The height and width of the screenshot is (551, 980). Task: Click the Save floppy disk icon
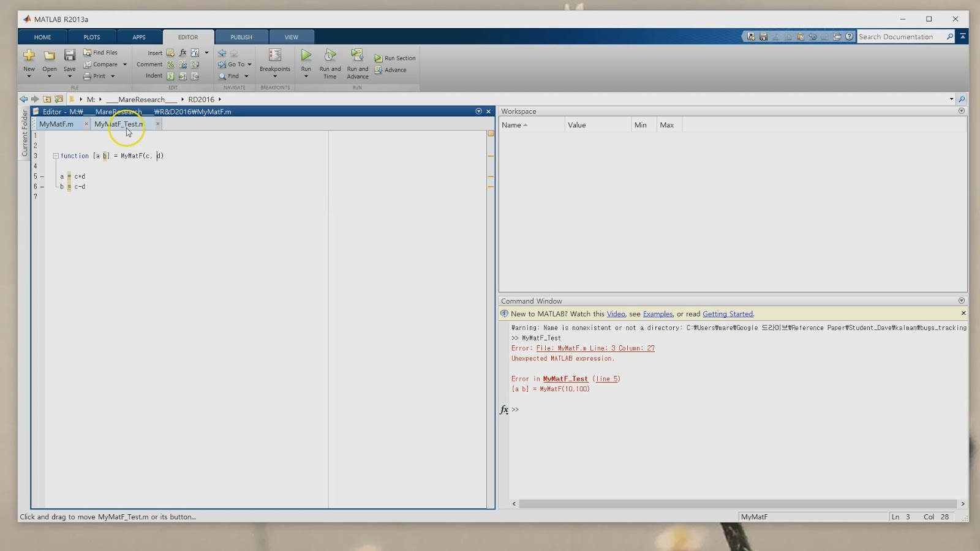click(x=70, y=55)
